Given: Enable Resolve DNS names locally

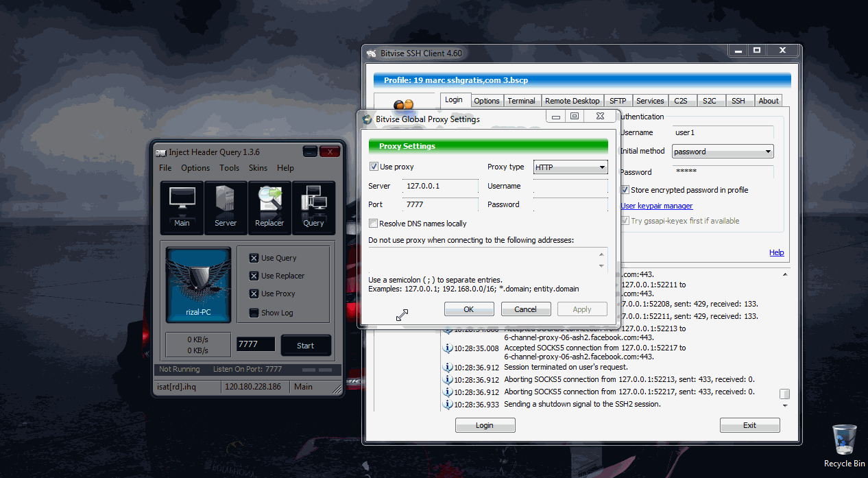Looking at the screenshot, I should pos(374,224).
